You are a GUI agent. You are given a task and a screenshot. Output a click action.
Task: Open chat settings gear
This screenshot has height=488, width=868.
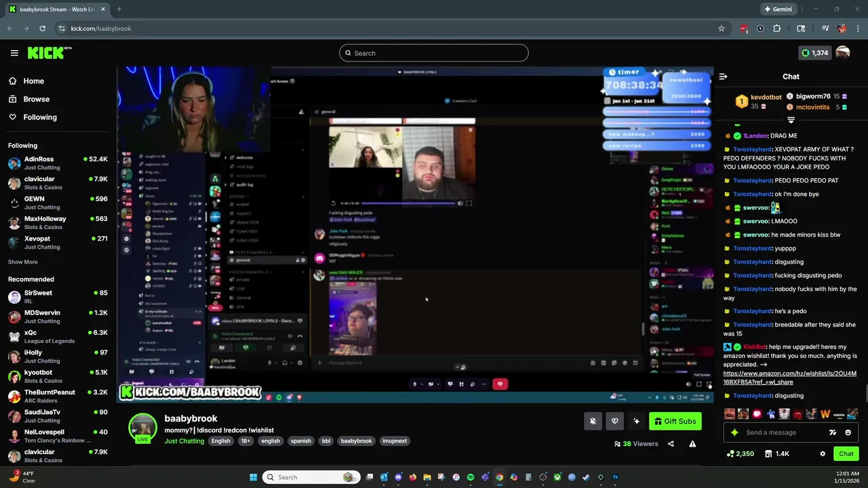tap(823, 453)
